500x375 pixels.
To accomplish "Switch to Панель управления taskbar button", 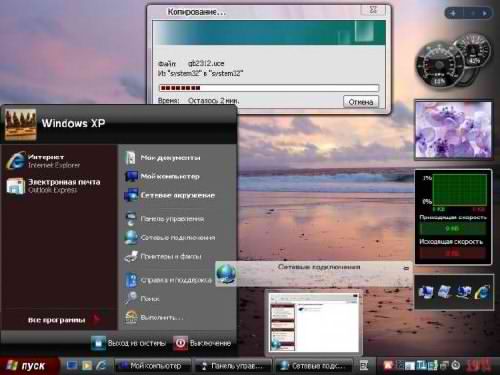I will 233,366.
